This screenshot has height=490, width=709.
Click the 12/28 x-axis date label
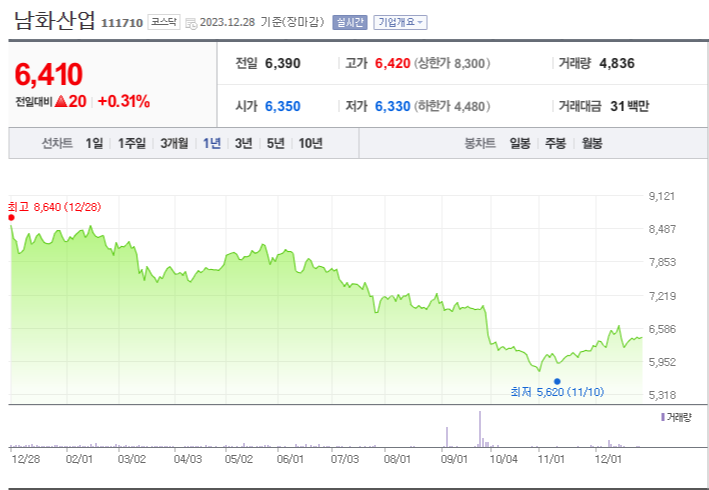pyautogui.click(x=26, y=459)
